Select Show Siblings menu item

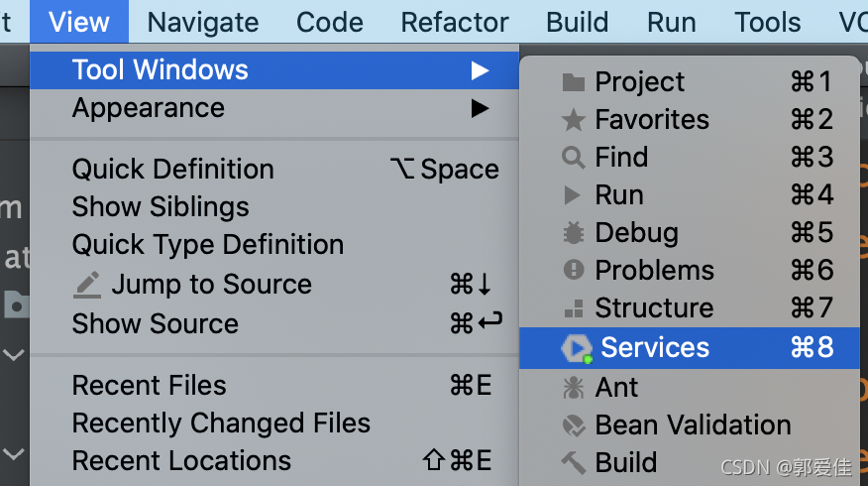161,207
